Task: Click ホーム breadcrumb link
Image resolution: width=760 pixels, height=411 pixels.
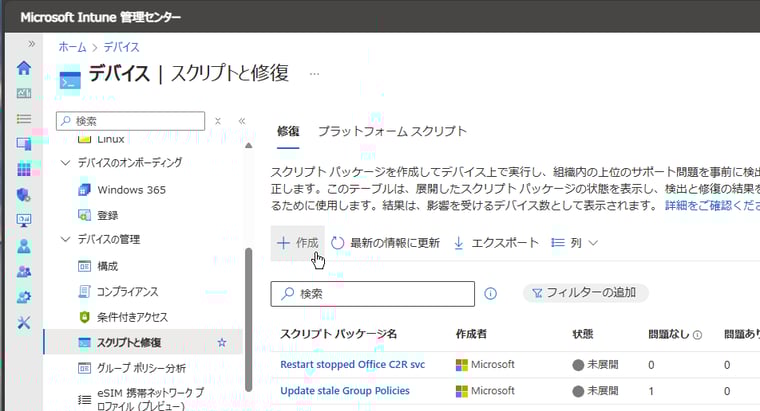Action: point(72,47)
